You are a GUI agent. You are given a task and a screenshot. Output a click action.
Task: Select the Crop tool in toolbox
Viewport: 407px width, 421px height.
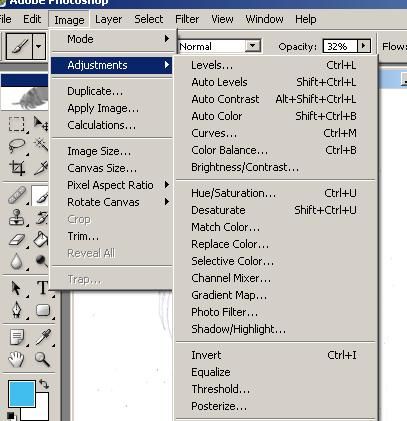coord(17,168)
